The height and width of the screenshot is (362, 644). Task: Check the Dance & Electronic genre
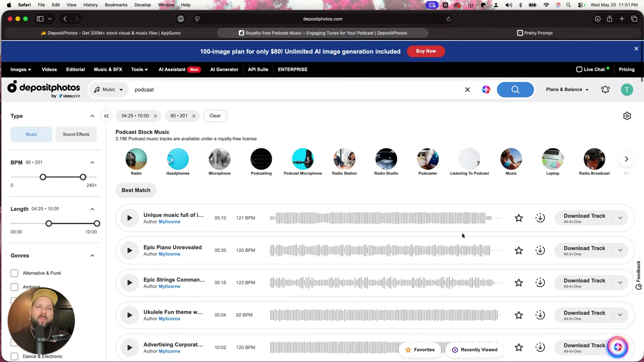pos(14,356)
